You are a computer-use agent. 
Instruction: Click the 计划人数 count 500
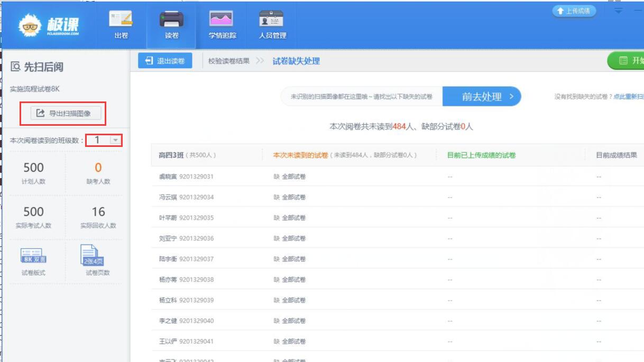33,168
